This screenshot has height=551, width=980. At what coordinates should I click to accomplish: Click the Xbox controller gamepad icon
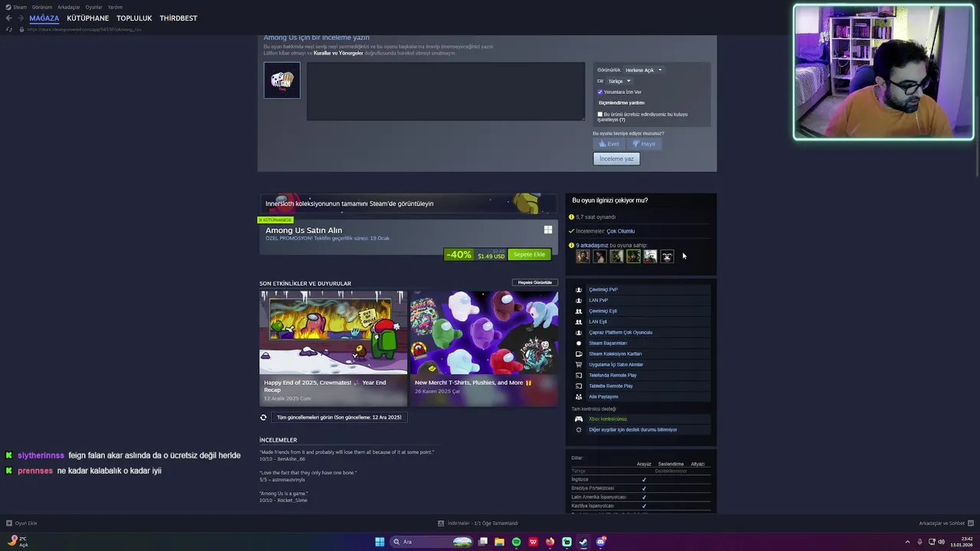(579, 419)
